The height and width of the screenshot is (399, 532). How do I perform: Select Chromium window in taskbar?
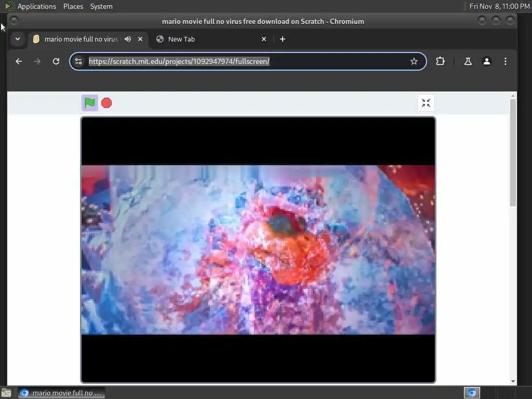[61, 393]
